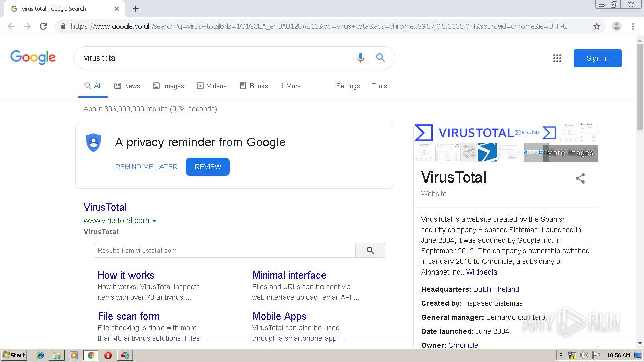Select the All results tab
The height and width of the screenshot is (362, 644).
tap(93, 86)
